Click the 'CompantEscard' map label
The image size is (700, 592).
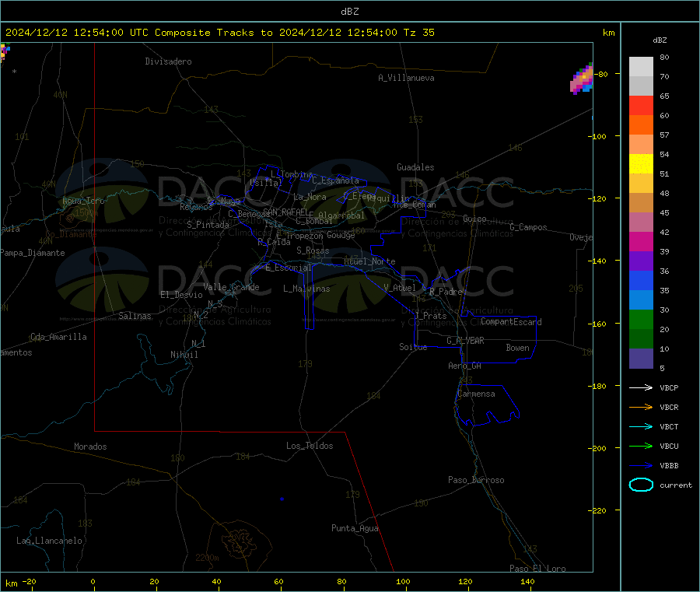point(512,321)
